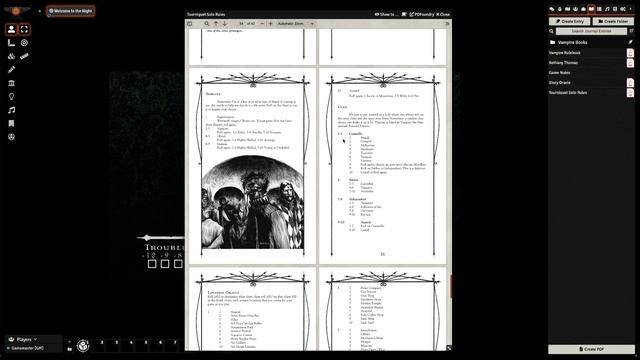Open the Scenes sidebar tab
The image size is (640, 360).
pyautogui.click(x=567, y=9)
